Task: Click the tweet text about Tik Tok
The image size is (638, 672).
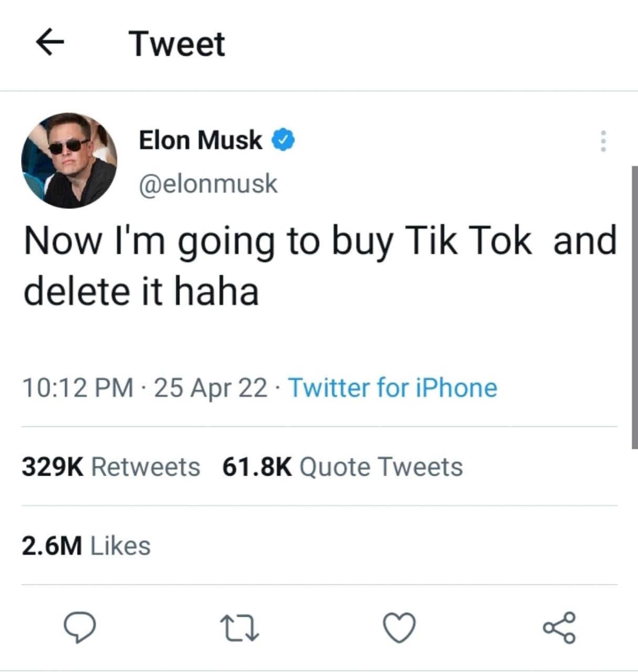Action: pyautogui.click(x=320, y=266)
